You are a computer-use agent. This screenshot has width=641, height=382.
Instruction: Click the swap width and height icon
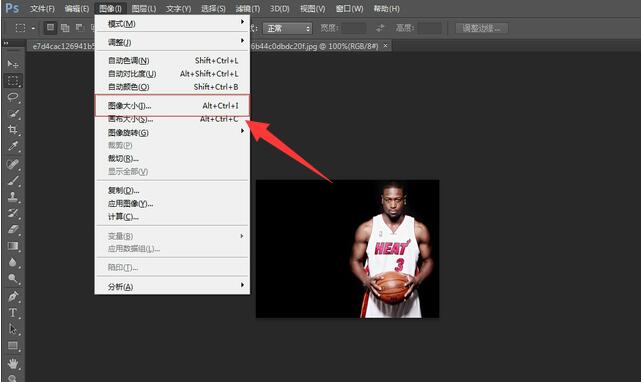click(x=381, y=28)
